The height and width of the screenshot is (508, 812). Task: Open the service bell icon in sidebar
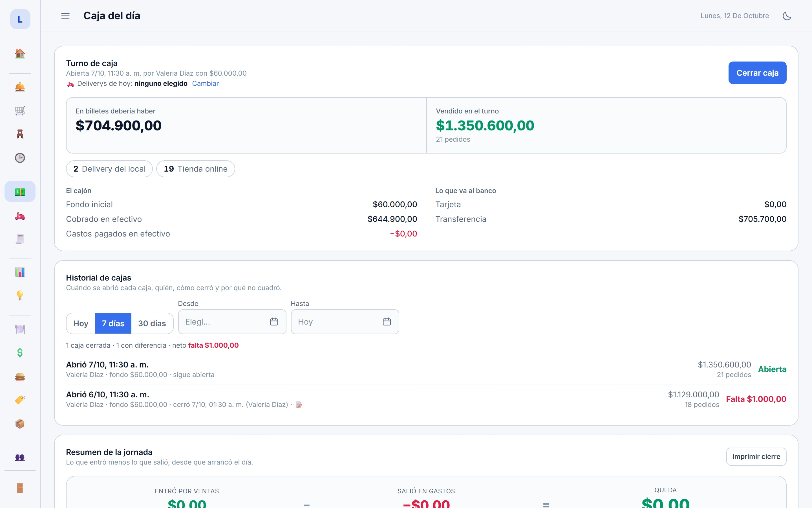20,87
